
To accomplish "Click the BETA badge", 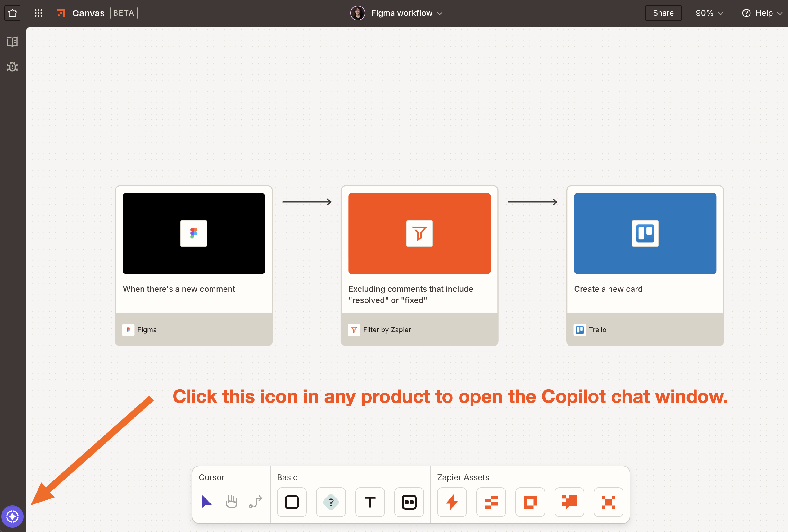I will pos(124,13).
